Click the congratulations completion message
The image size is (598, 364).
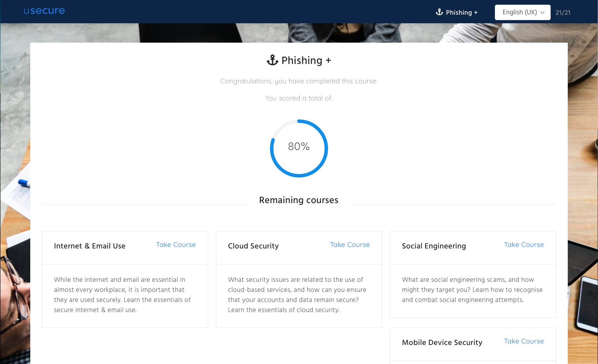click(x=299, y=81)
